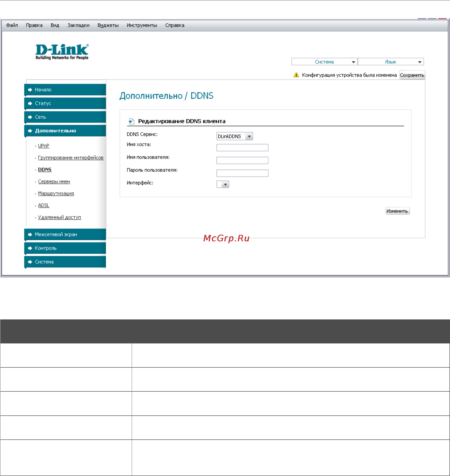Image resolution: width=450 pixels, height=476 pixels.
Task: Click the edit icon beside Редактирование DDNS клиента
Action: [x=131, y=121]
